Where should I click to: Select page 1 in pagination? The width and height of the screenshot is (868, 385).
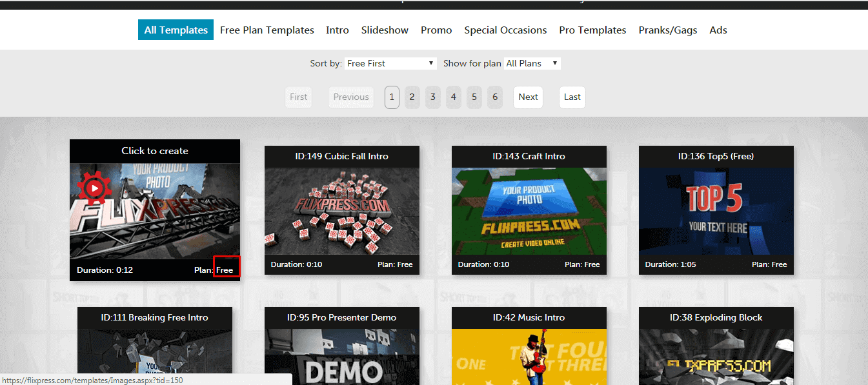pos(392,97)
